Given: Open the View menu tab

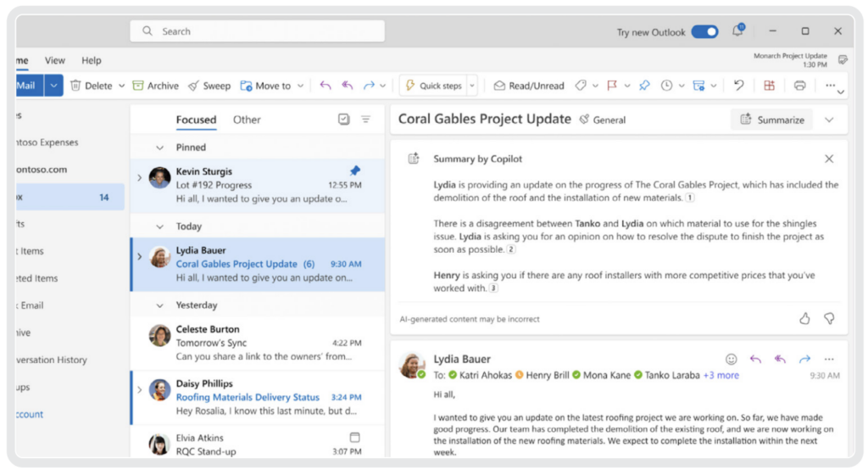Looking at the screenshot, I should (55, 60).
